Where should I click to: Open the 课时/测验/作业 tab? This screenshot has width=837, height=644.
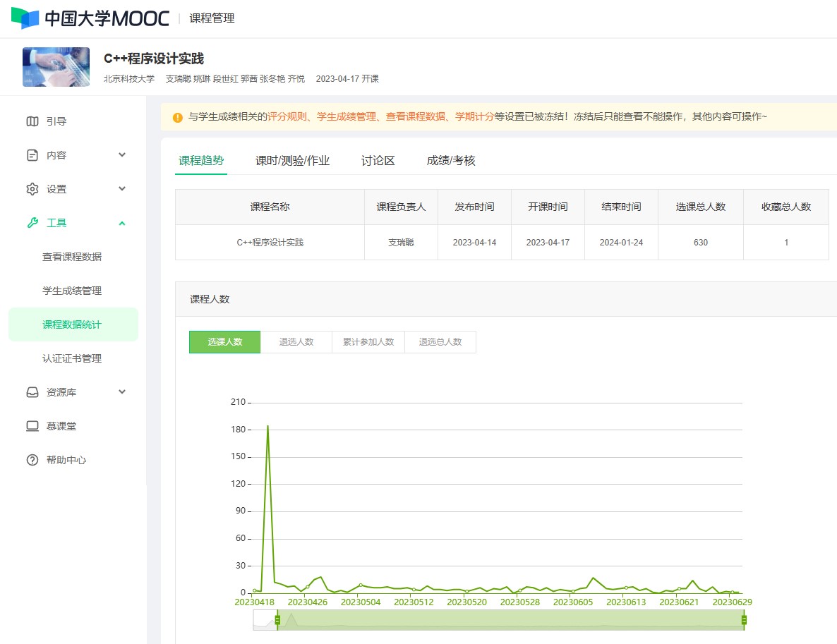[292, 161]
